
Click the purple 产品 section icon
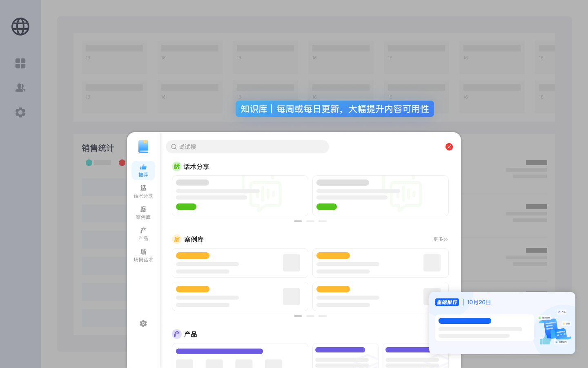(177, 334)
